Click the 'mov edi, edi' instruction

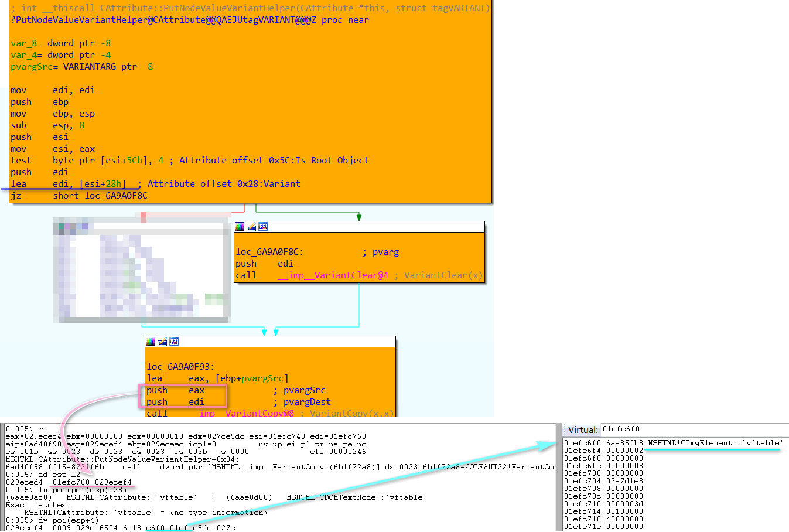(53, 90)
